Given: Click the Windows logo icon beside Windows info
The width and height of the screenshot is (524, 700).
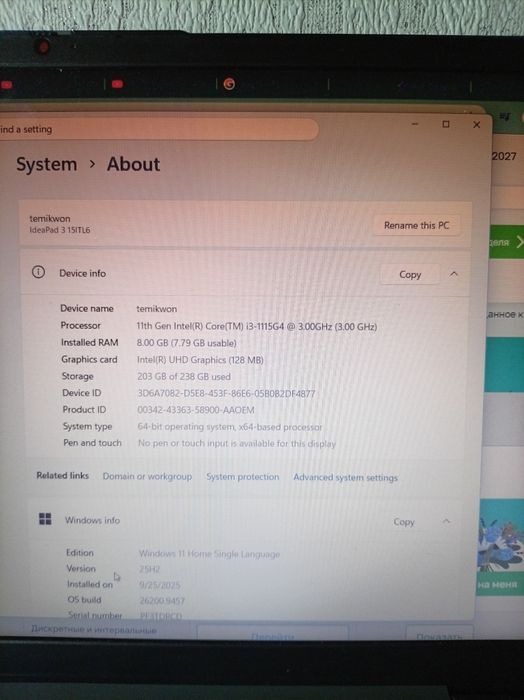Looking at the screenshot, I should click(45, 519).
